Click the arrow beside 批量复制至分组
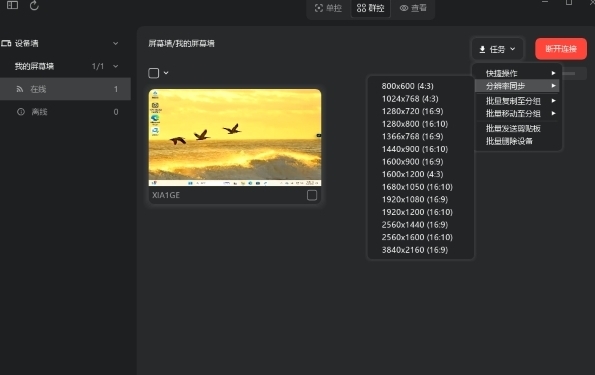This screenshot has width=595, height=375. tap(554, 101)
